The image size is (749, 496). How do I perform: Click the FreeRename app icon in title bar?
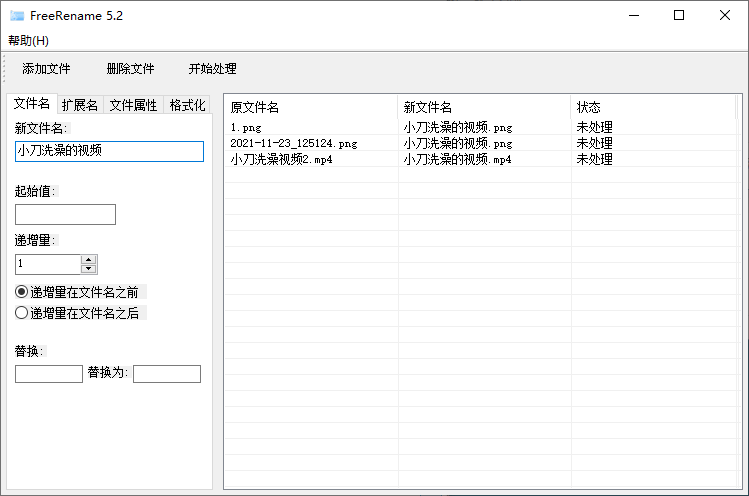(x=17, y=16)
